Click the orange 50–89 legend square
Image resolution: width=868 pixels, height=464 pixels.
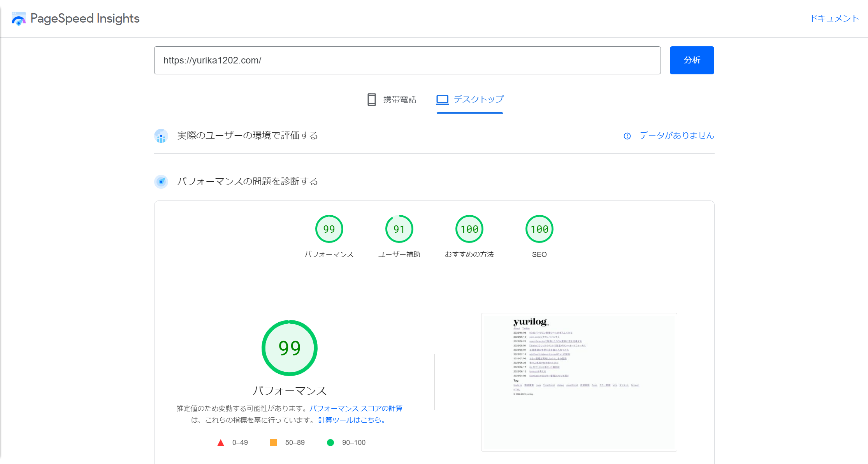[x=274, y=442]
